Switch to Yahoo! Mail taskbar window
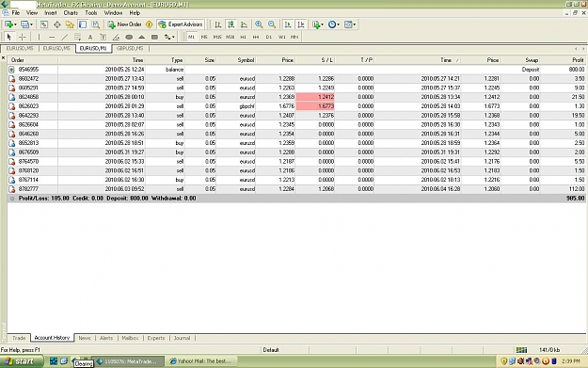The height and width of the screenshot is (368, 588). click(200, 361)
